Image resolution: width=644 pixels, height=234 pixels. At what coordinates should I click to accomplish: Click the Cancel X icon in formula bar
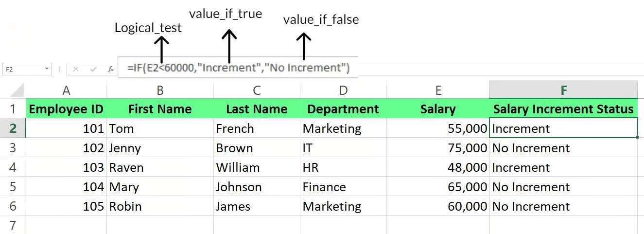click(76, 69)
